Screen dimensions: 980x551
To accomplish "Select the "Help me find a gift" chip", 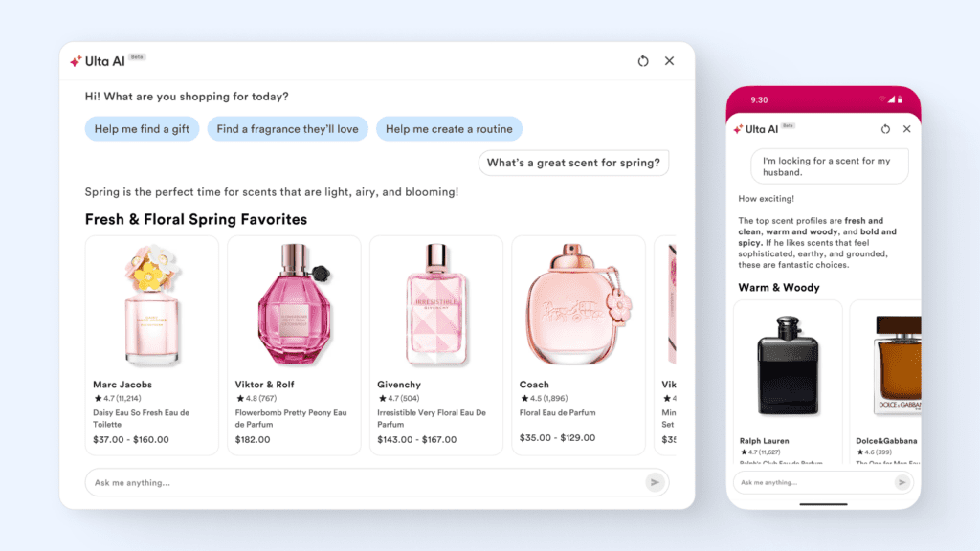I will click(142, 128).
